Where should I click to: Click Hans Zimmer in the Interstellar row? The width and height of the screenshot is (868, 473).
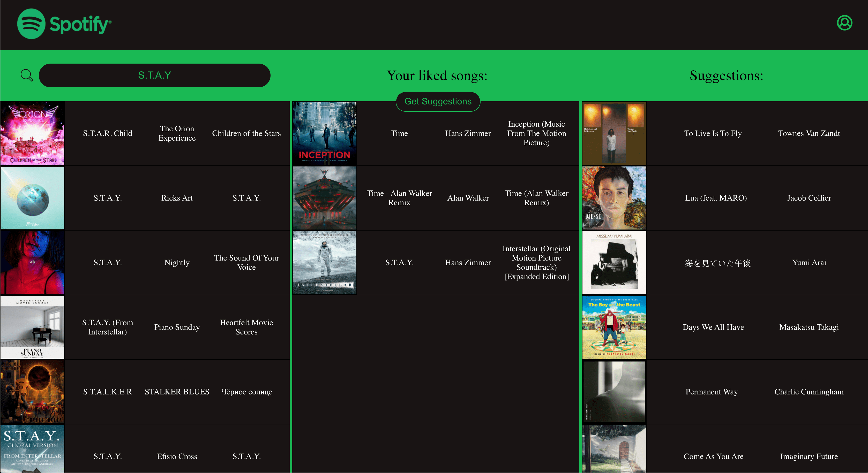click(x=468, y=263)
